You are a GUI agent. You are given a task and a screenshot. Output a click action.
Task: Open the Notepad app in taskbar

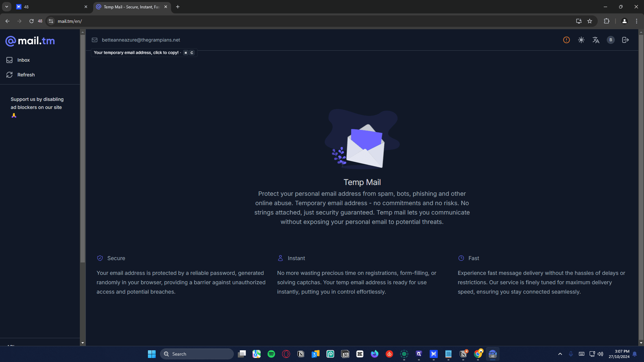coord(448,354)
